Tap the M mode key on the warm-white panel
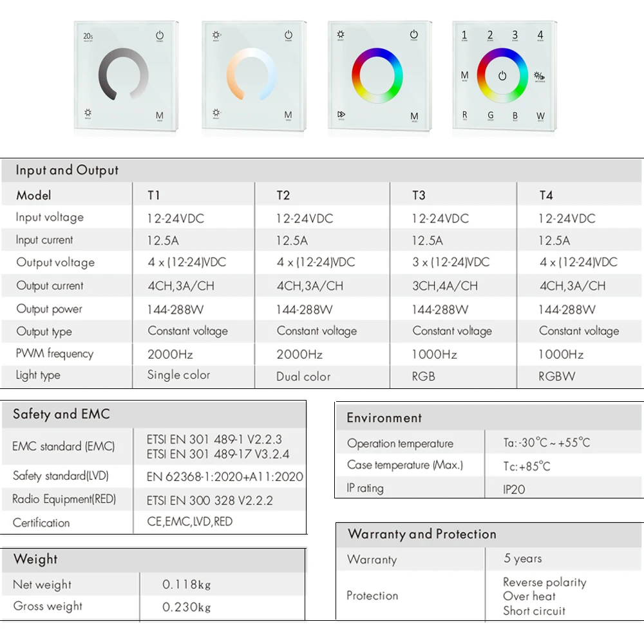 [x=289, y=116]
